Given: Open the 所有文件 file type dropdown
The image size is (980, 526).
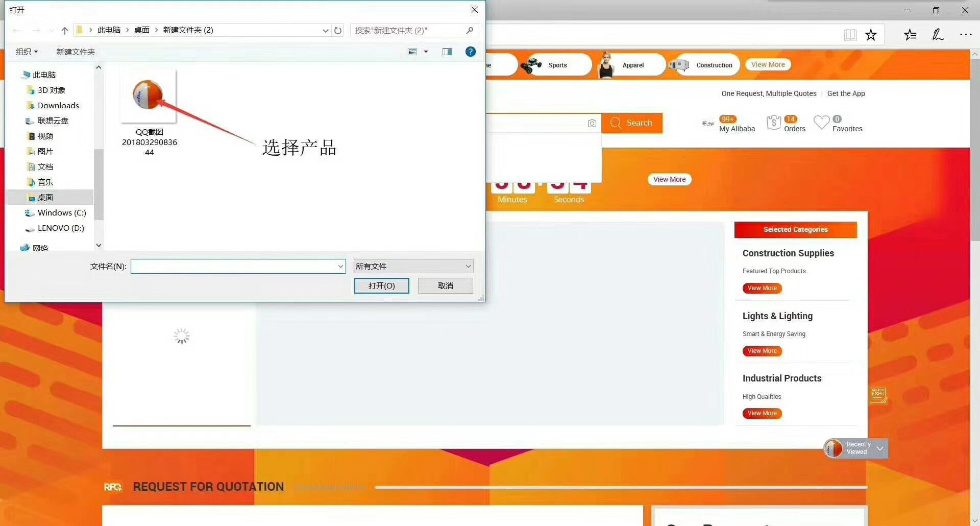Looking at the screenshot, I should [413, 266].
